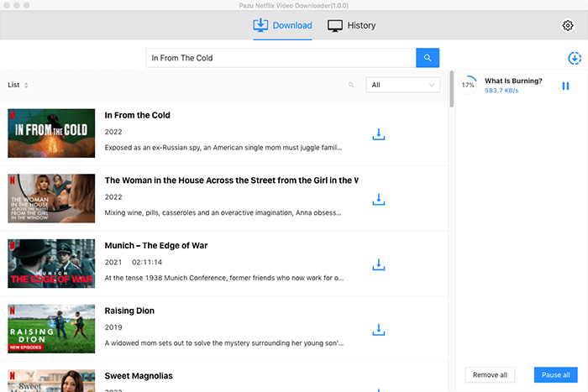Download In From the Cold
Viewport: 588px width, 392px height.
coord(378,134)
